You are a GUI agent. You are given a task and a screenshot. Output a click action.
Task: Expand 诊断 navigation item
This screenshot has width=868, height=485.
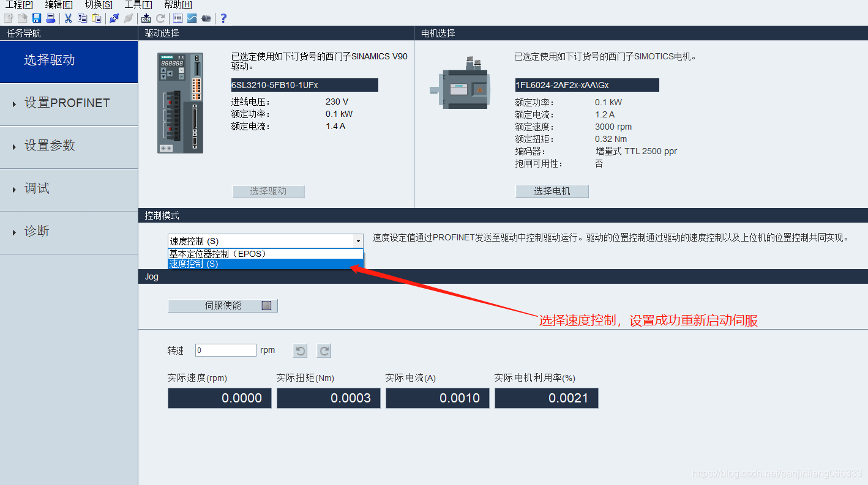(x=69, y=232)
